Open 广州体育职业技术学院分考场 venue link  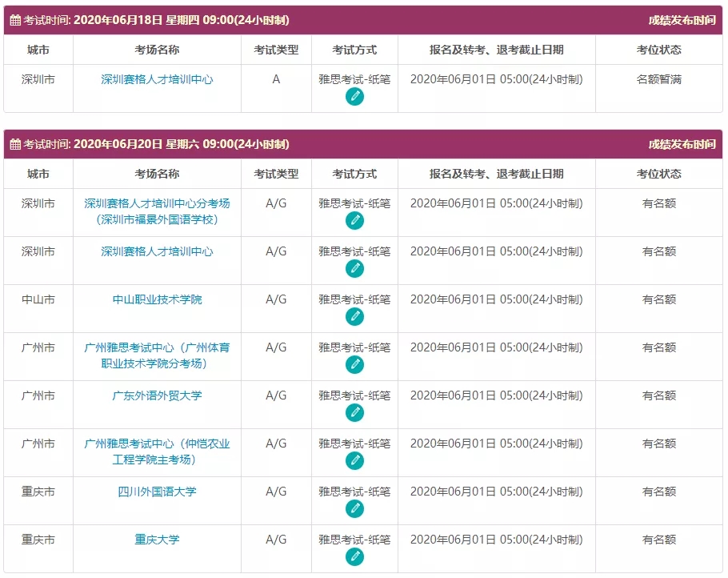(x=157, y=355)
